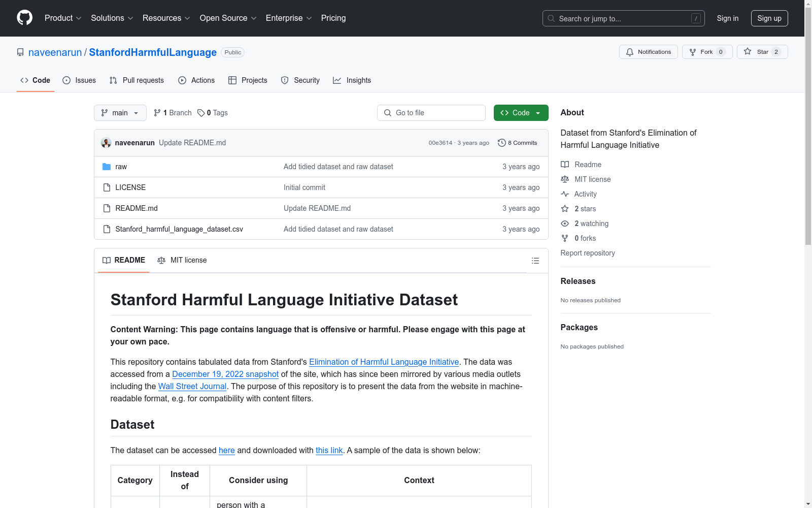Open the naveenarun owner profile link

click(x=55, y=52)
